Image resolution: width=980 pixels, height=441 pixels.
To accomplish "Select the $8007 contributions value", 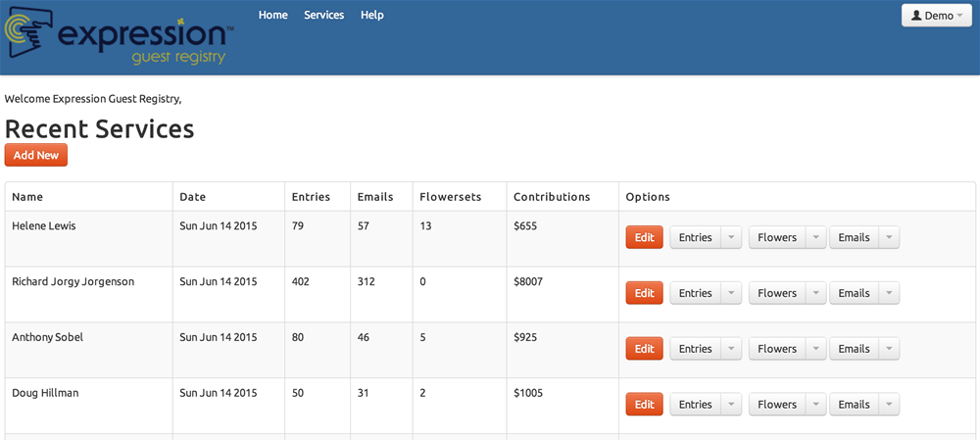I will (528, 281).
